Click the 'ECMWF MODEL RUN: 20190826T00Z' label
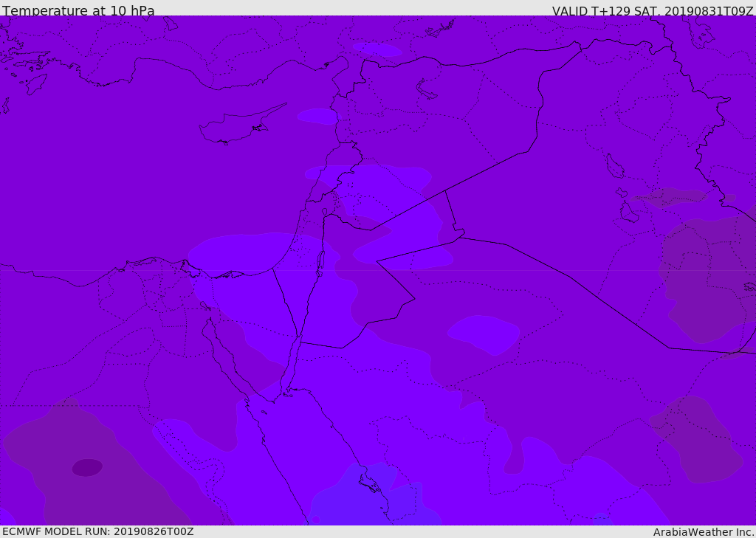The width and height of the screenshot is (756, 538). point(98,532)
